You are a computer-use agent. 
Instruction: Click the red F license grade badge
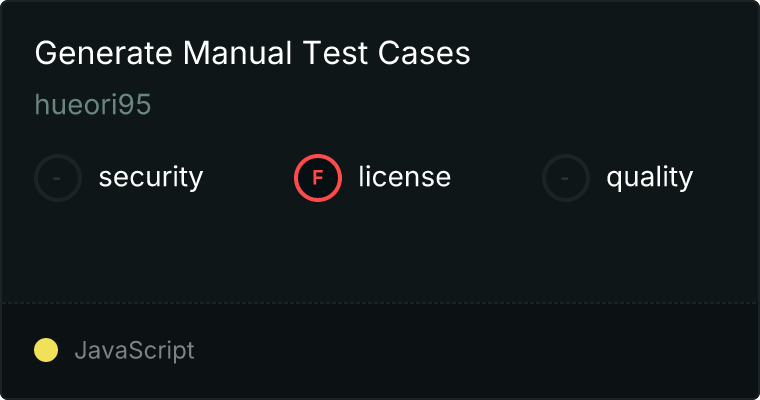click(x=318, y=178)
